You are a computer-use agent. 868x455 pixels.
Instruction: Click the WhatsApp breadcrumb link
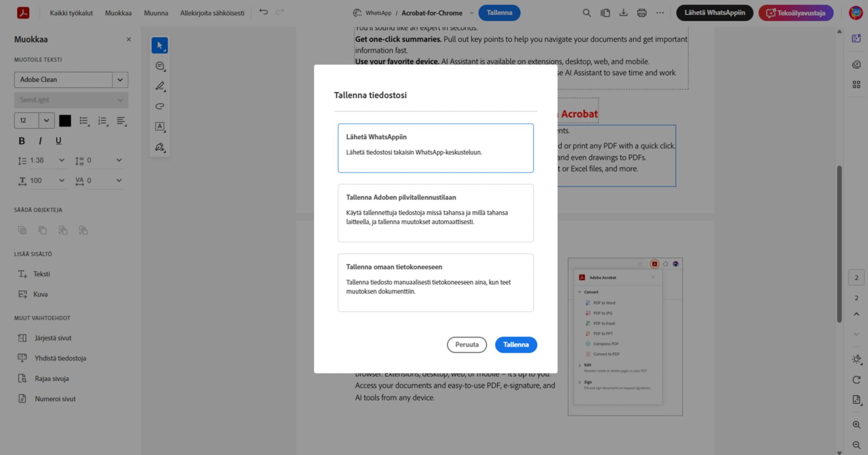(x=378, y=13)
